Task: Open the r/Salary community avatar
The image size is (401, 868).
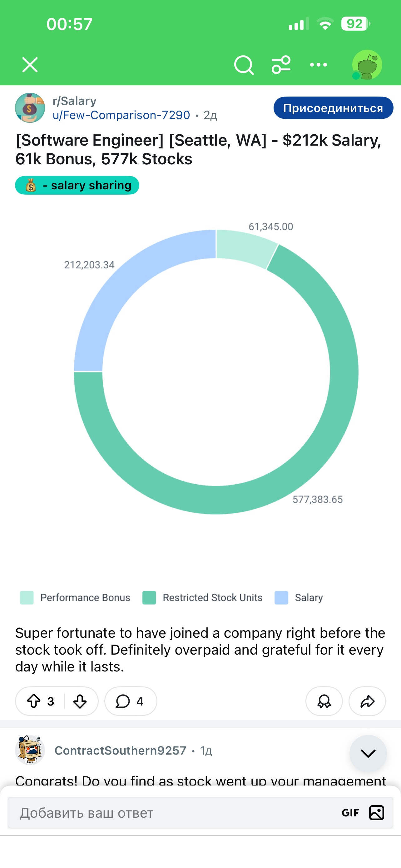Action: [30, 108]
